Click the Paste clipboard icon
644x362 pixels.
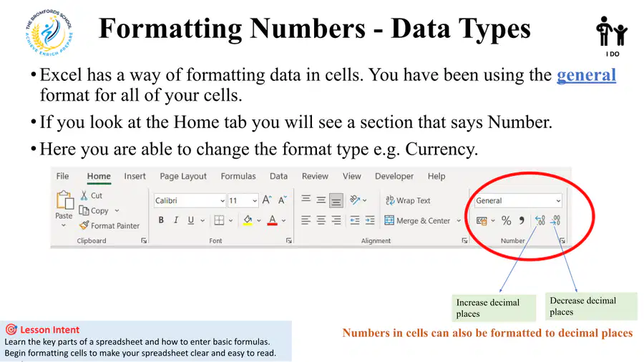coord(65,201)
